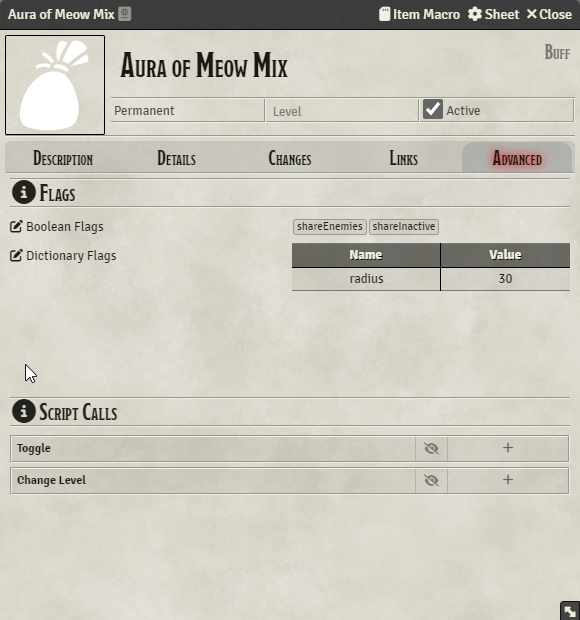Click the window resize handle icon
The width and height of the screenshot is (580, 620).
point(570,611)
